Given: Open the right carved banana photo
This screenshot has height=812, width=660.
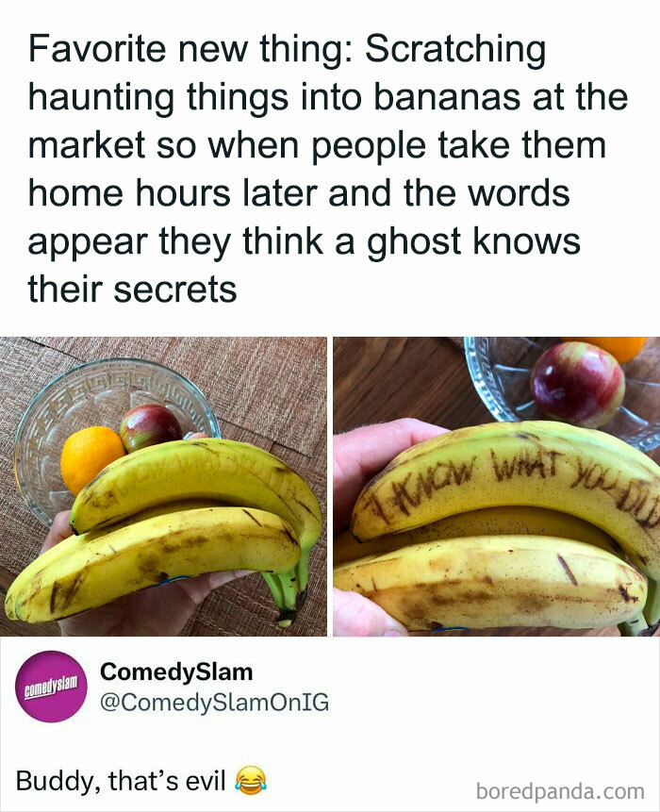Looking at the screenshot, I should click(497, 487).
